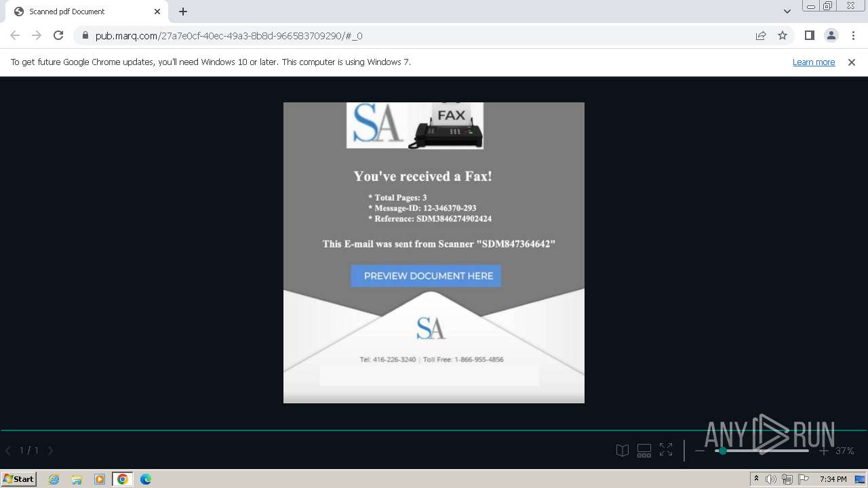The width and height of the screenshot is (868, 488).
Task: Click the 7:34 PM system clock
Action: coord(833,479)
